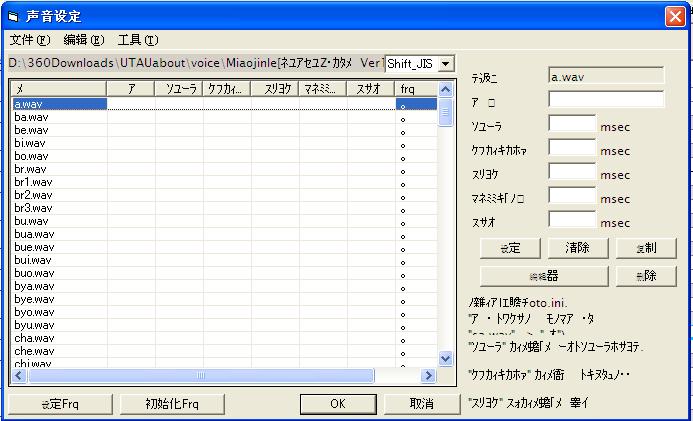Screen dimensions: 693x421
Task: Click the スサオ msec input field
Action: tap(572, 220)
